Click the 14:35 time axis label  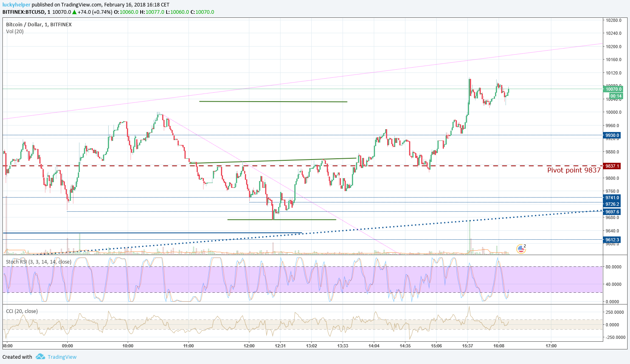point(405,346)
